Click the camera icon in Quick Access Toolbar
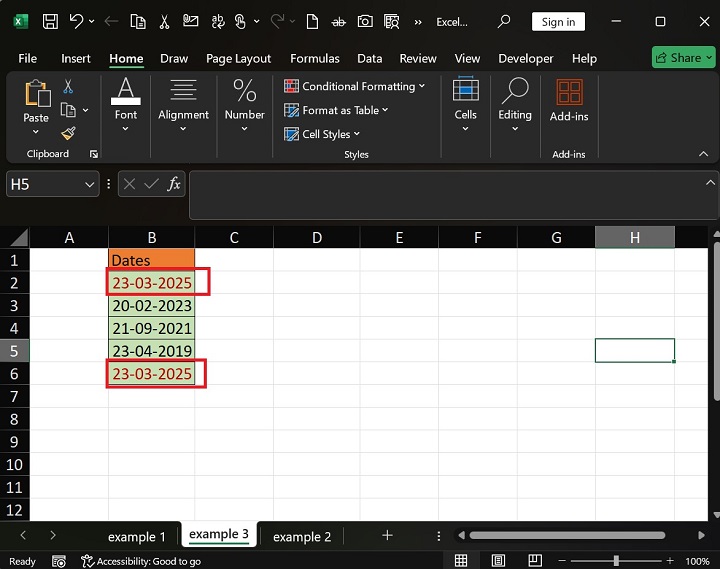Viewport: 720px width, 569px height. [365, 21]
